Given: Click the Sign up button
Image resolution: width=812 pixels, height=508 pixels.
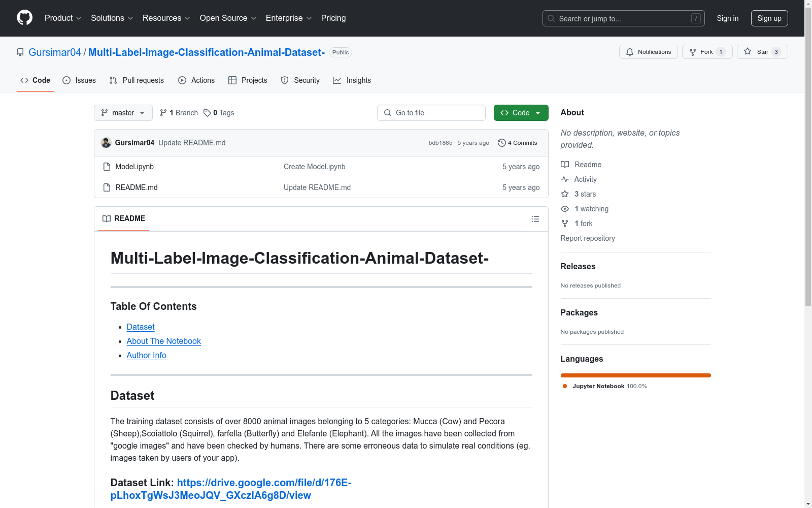Looking at the screenshot, I should click(x=769, y=18).
